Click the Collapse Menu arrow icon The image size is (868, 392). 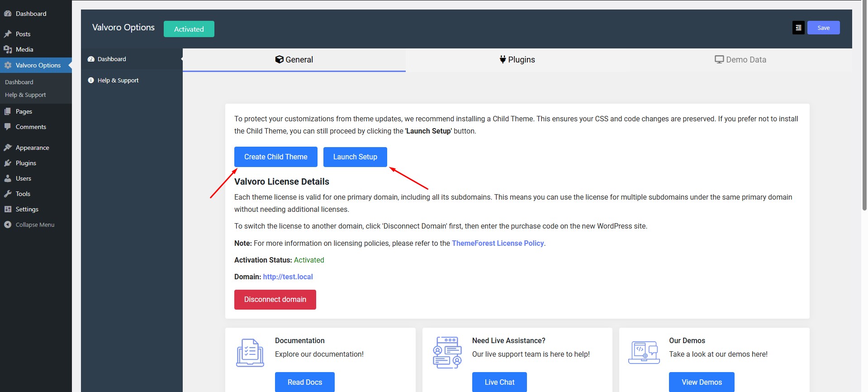point(8,225)
